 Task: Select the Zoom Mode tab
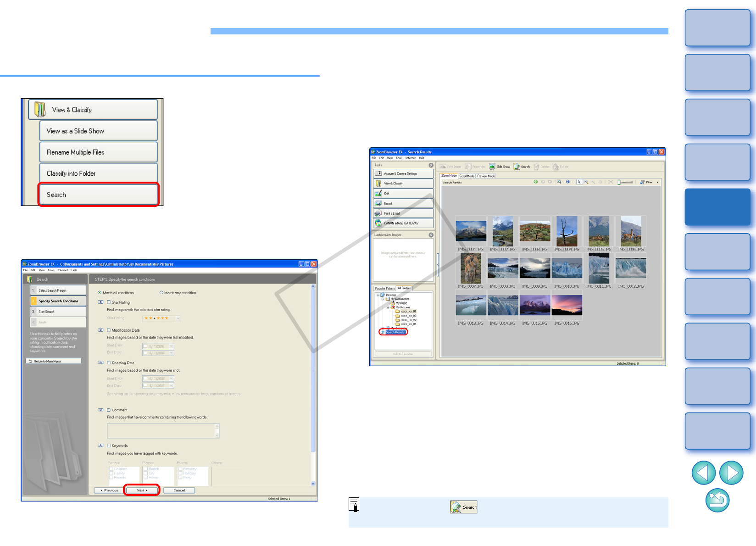[x=449, y=176]
